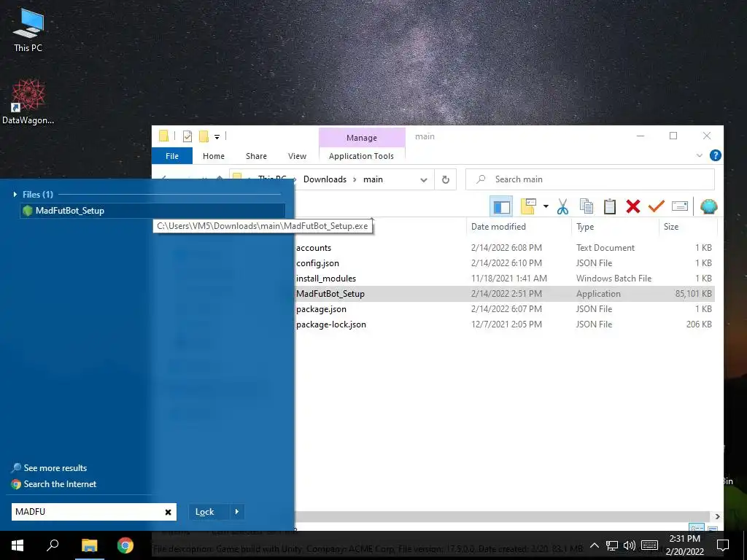Open the notification center icon

[x=723, y=545]
